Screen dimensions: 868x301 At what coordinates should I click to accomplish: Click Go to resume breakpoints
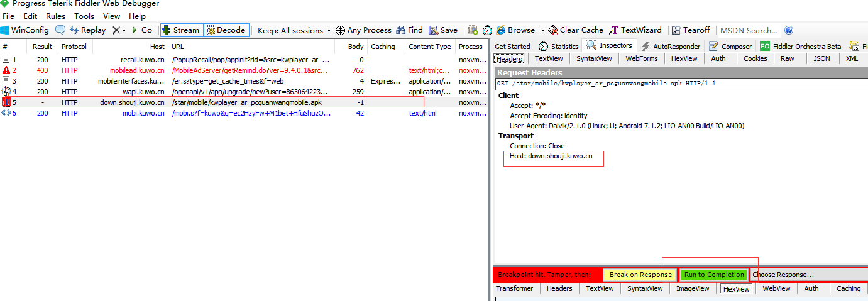pos(141,30)
